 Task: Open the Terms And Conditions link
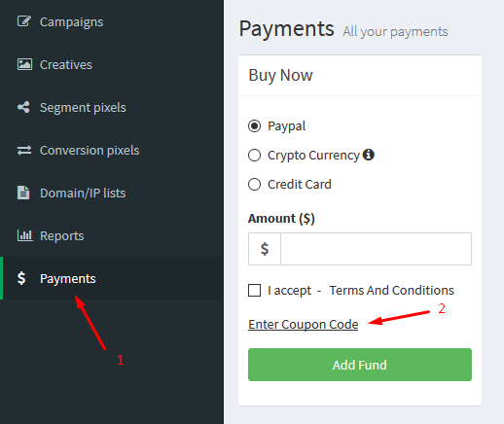click(392, 290)
